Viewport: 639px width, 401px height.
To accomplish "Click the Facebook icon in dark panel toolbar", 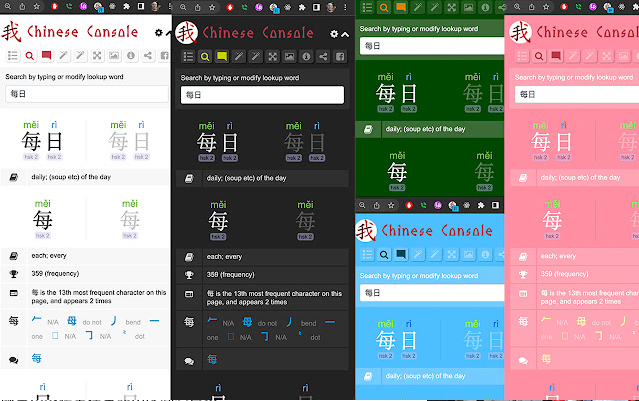I will (x=340, y=57).
